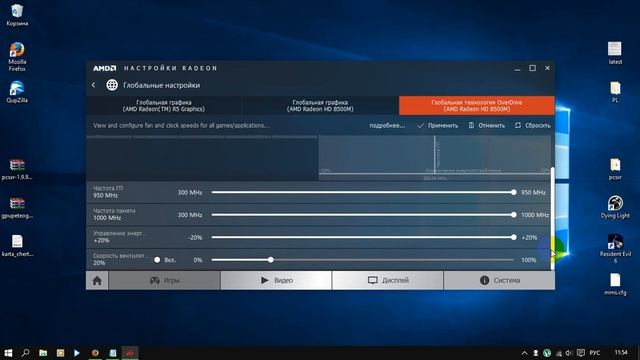The height and width of the screenshot is (360, 640).
Task: Select the pcsxr folder desktop icon
Action: (615, 169)
